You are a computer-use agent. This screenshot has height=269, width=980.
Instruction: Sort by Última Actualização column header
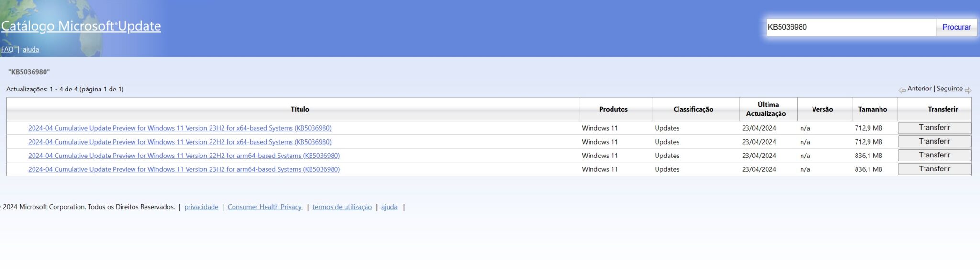click(x=768, y=109)
